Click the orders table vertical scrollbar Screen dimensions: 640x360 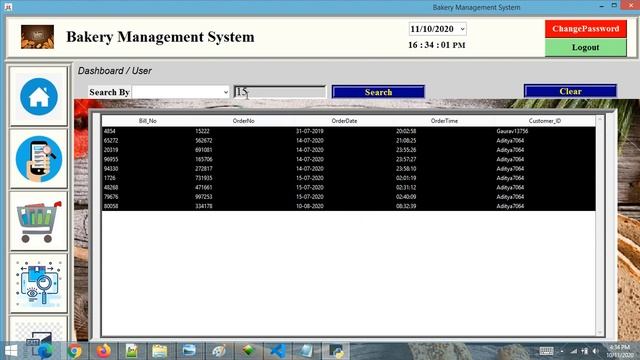[x=600, y=226]
